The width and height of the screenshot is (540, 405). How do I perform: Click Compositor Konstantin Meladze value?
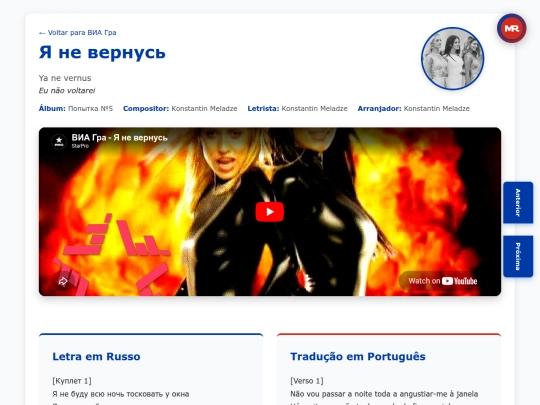tap(204, 108)
